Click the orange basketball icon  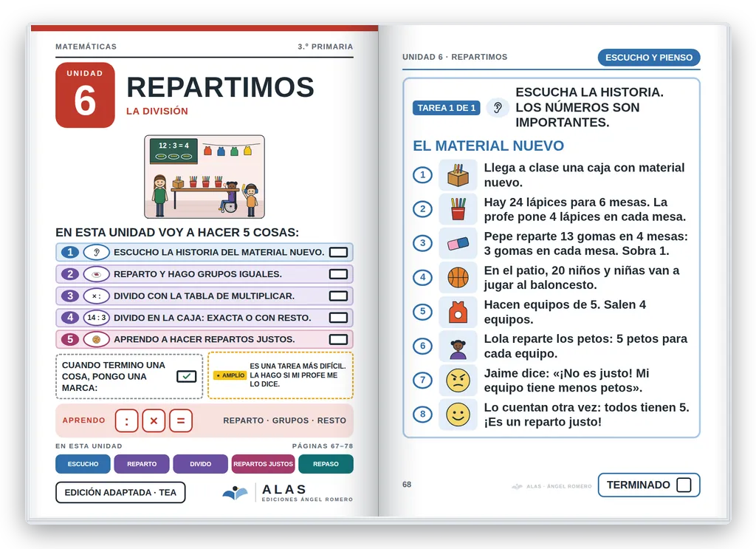click(x=458, y=277)
